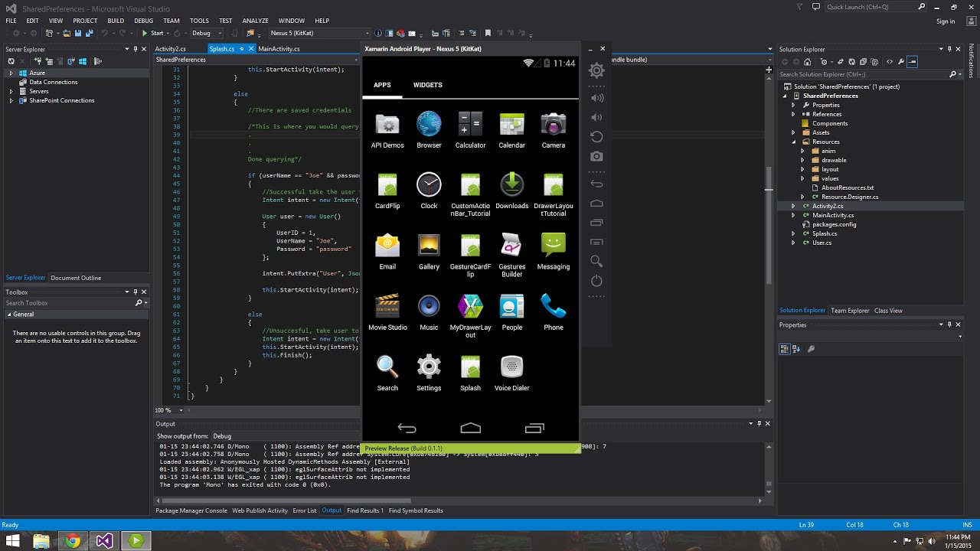Open the BUILD menu
The image size is (980, 551).
pos(116,21)
